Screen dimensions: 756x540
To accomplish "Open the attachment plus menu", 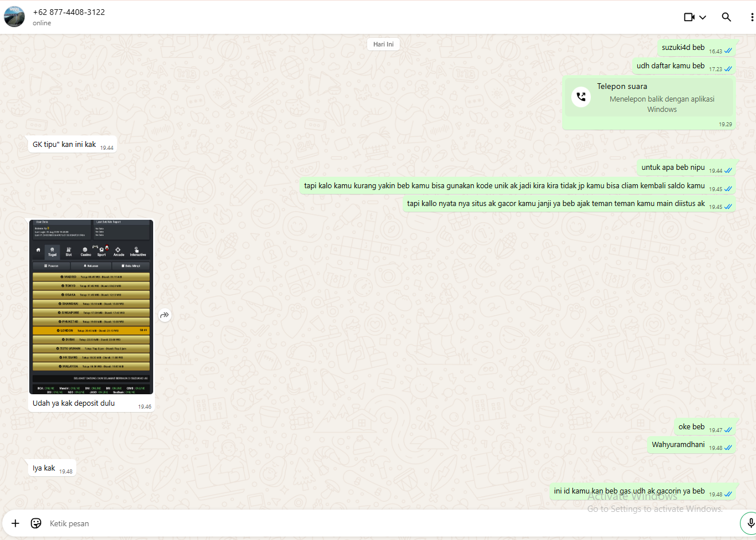I will (x=15, y=523).
